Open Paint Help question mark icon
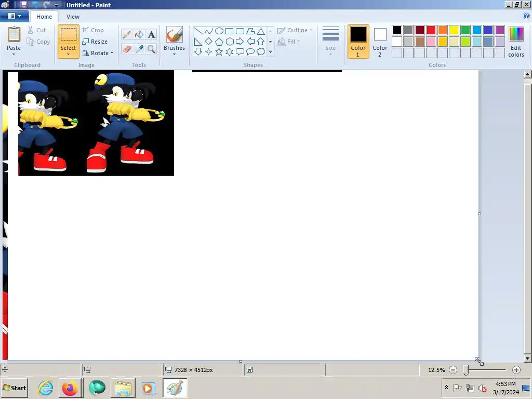Viewport: 532px width, 399px height. (x=526, y=16)
